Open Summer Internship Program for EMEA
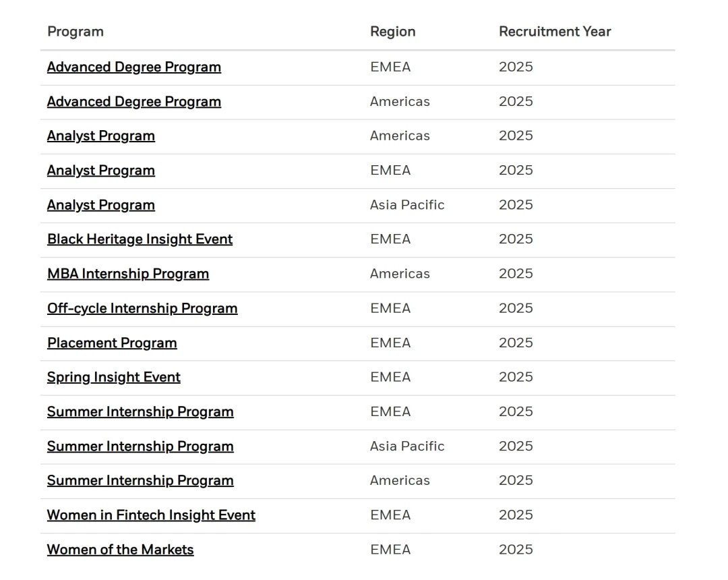 [x=140, y=411]
